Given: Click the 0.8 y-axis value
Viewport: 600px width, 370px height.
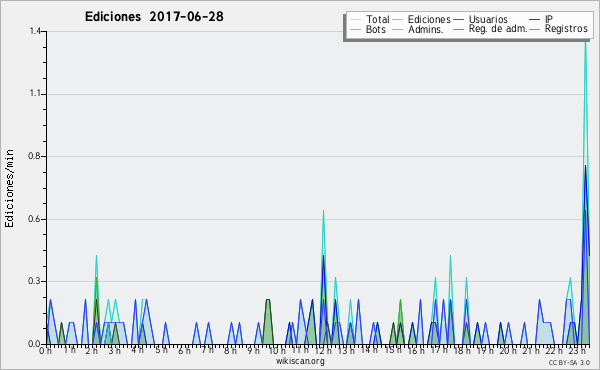Looking at the screenshot, I should pos(35,156).
